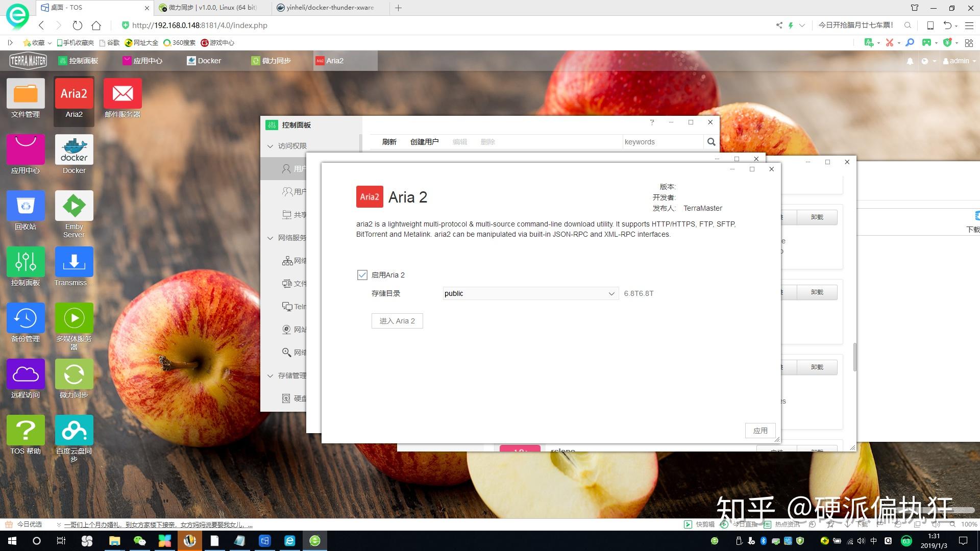Screen dimensions: 980x551
Task: Launch the Transmission app icon
Action: pyautogui.click(x=74, y=263)
